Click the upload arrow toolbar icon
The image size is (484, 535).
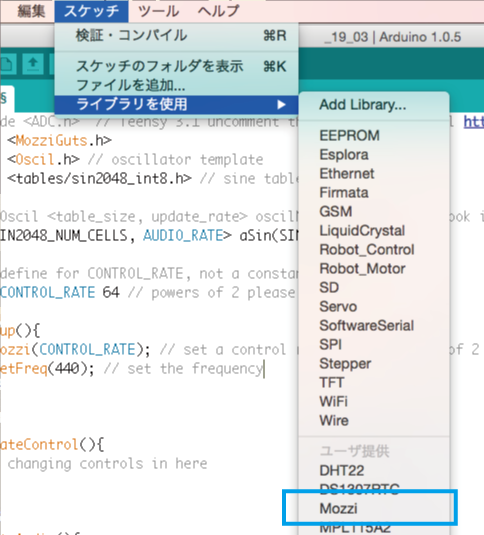click(33, 64)
